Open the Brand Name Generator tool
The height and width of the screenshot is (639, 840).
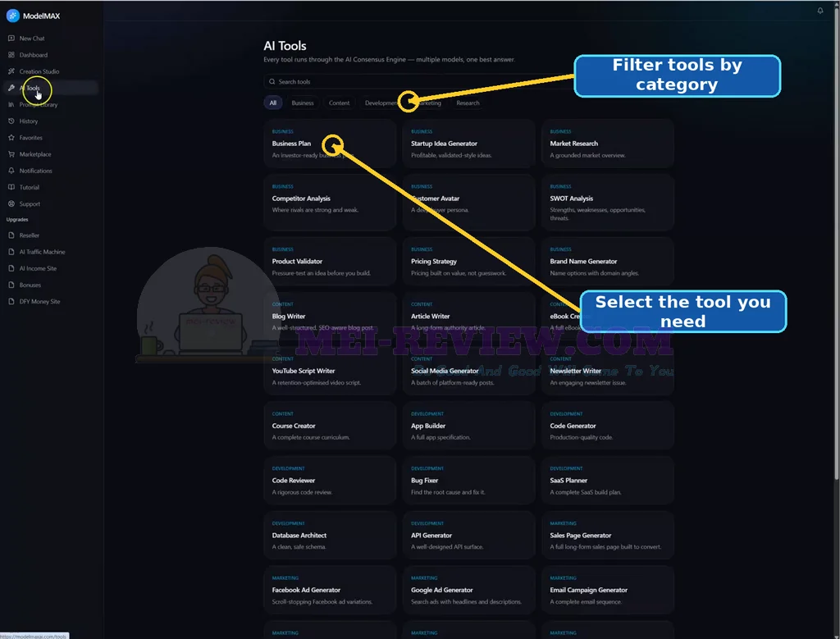[608, 262]
